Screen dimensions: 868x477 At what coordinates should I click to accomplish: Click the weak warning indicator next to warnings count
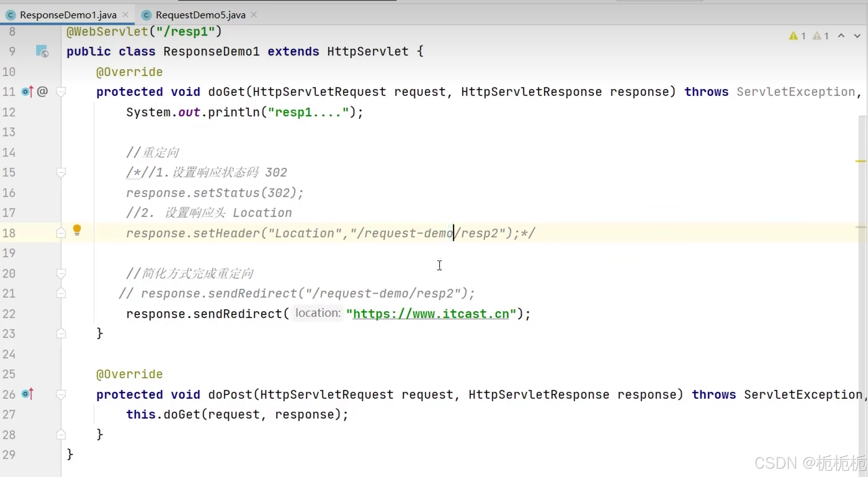coord(818,35)
